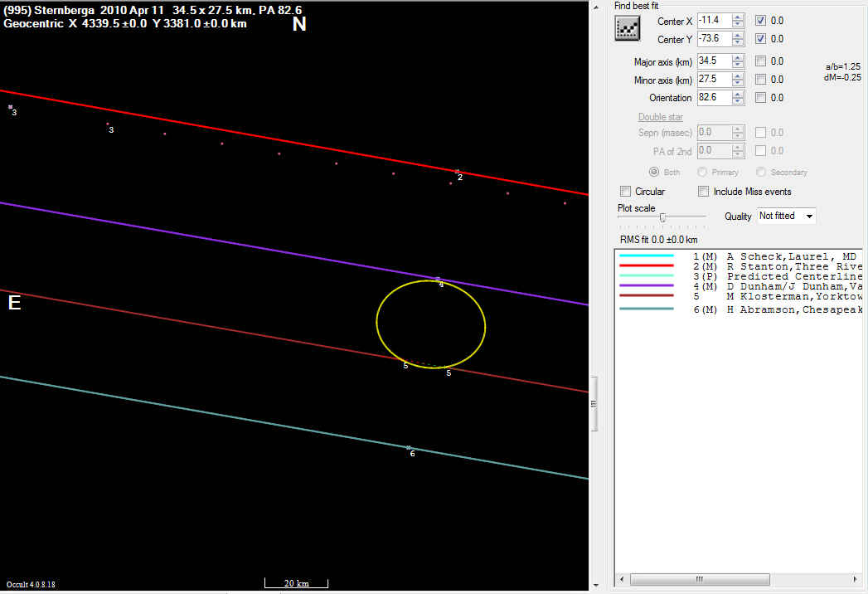Click the Find best fit chart icon button

click(x=628, y=28)
